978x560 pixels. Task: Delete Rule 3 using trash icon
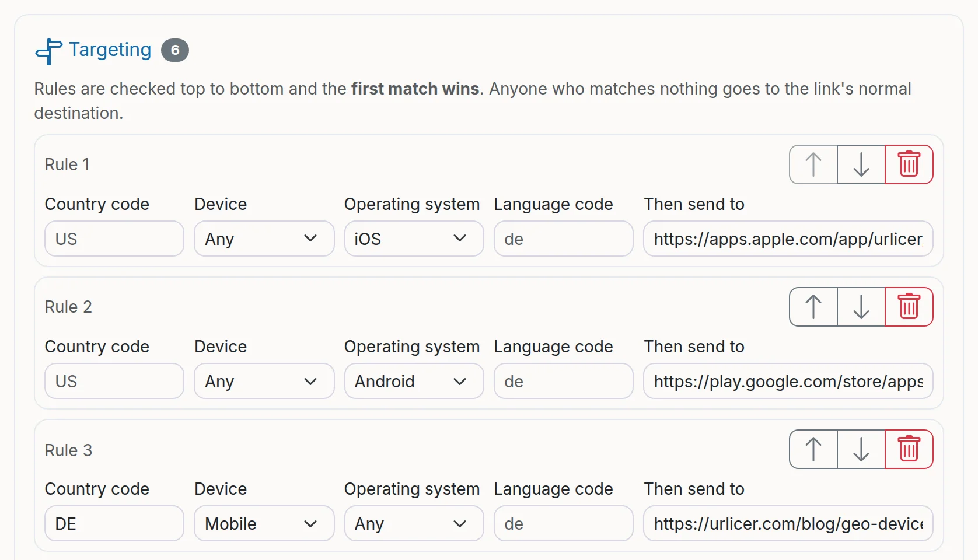tap(909, 449)
